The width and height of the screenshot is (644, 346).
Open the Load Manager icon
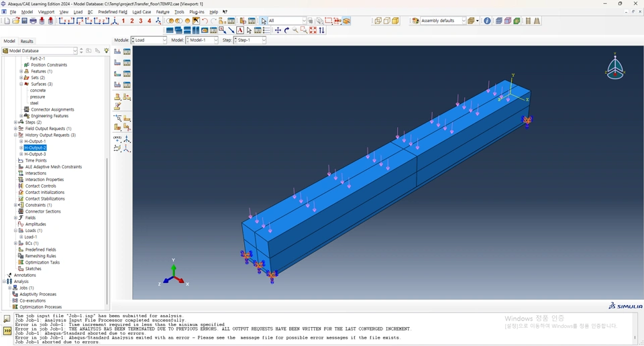pyautogui.click(x=127, y=52)
